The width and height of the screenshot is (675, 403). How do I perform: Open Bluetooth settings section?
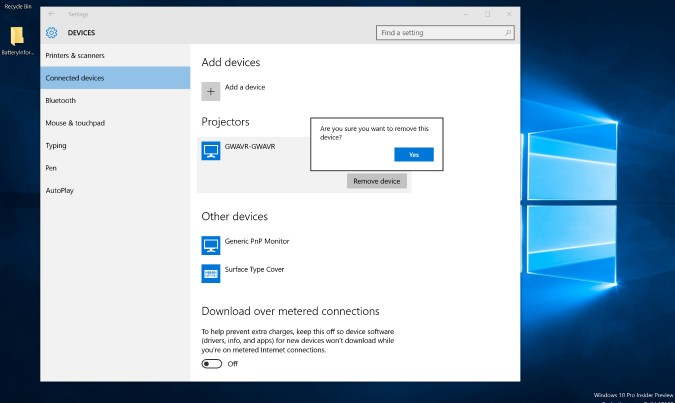coord(60,100)
